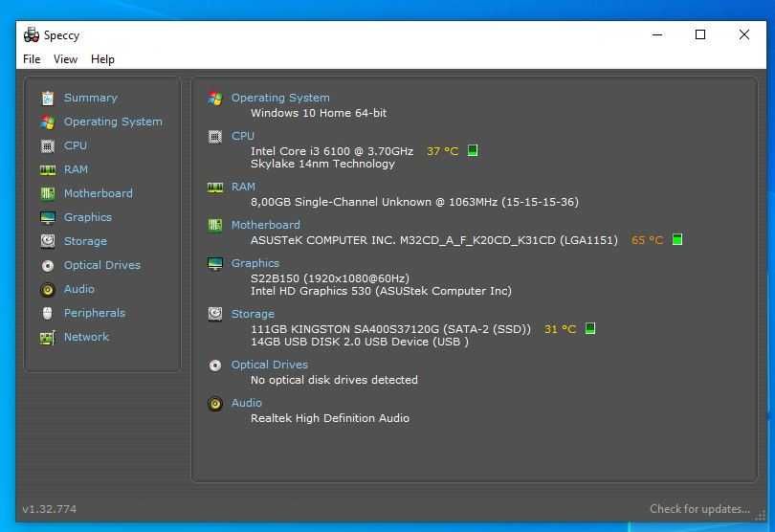This screenshot has height=532, width=775.
Task: Click the 37 °C CPU temperature
Action: tap(442, 151)
